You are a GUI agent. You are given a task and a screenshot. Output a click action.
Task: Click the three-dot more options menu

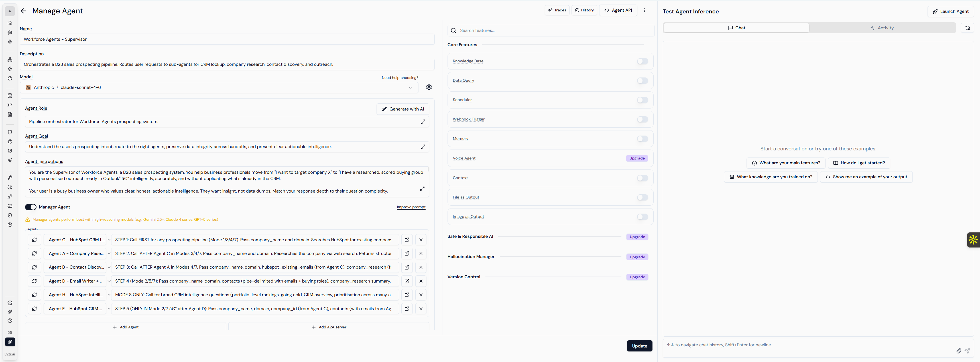644,10
